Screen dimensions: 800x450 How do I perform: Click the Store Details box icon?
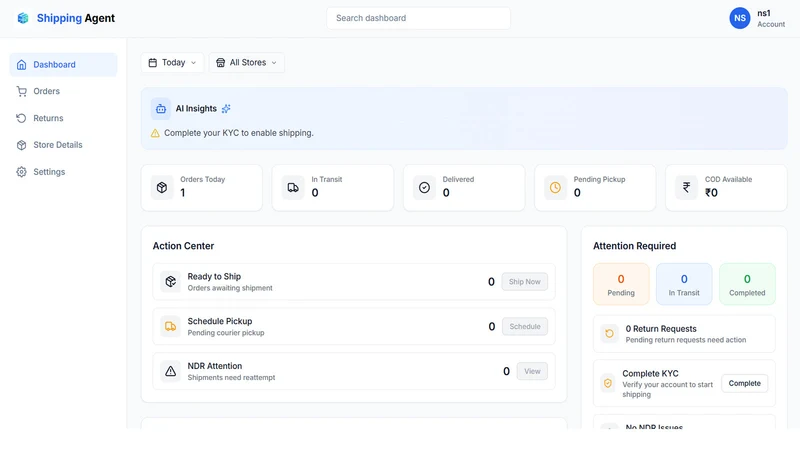pos(21,145)
